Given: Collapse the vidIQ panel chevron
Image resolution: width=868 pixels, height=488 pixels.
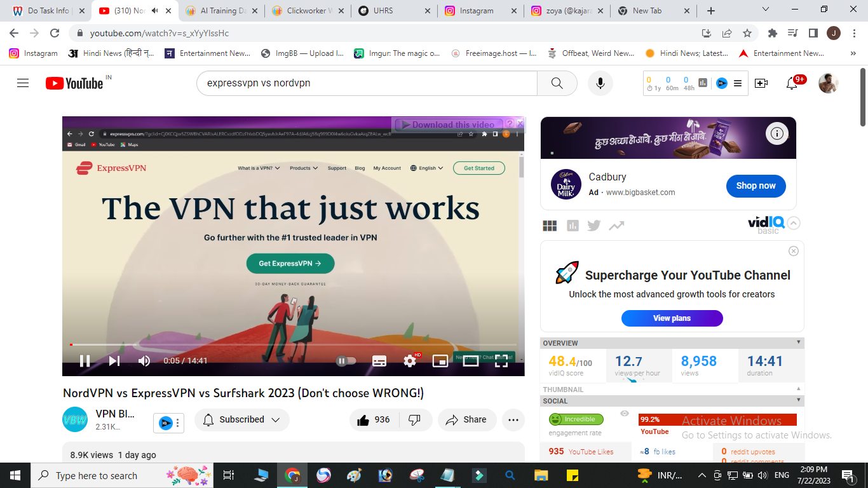Looking at the screenshot, I should click(x=794, y=223).
